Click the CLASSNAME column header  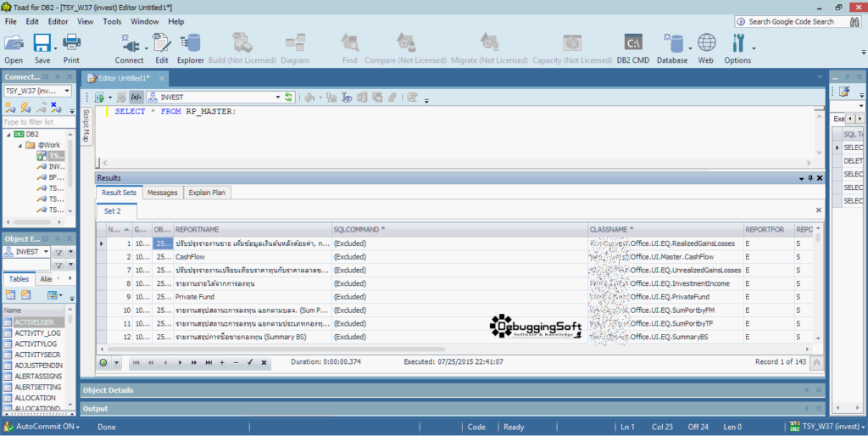pos(665,229)
